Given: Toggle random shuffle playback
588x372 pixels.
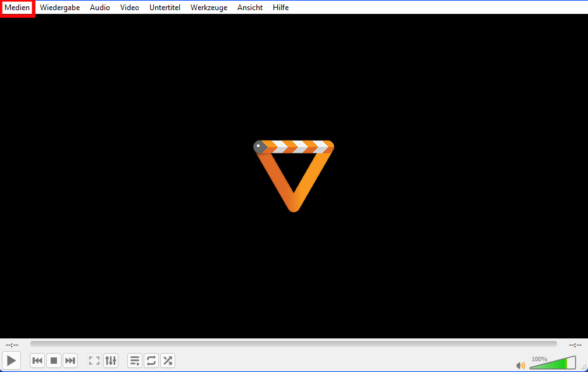Looking at the screenshot, I should pos(168,361).
